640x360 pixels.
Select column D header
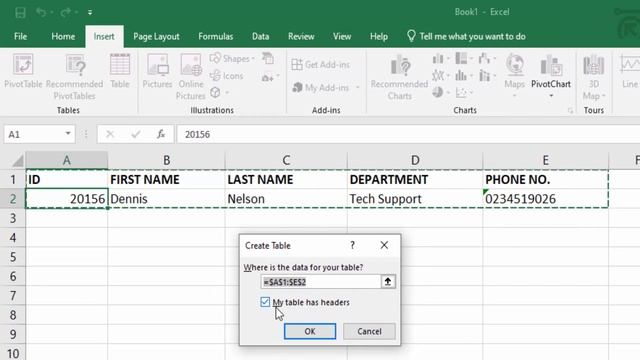(x=415, y=160)
